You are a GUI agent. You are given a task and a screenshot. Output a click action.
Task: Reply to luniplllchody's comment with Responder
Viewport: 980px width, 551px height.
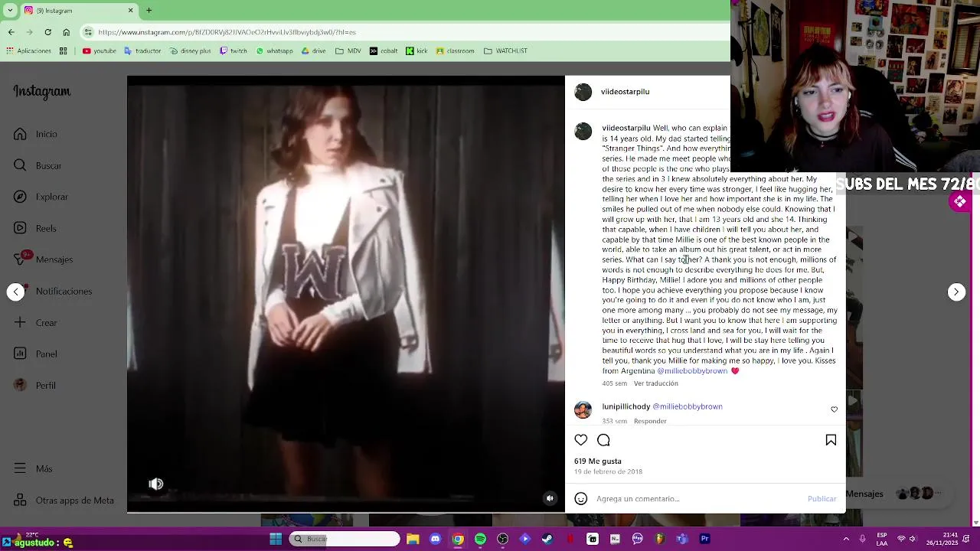(x=650, y=421)
